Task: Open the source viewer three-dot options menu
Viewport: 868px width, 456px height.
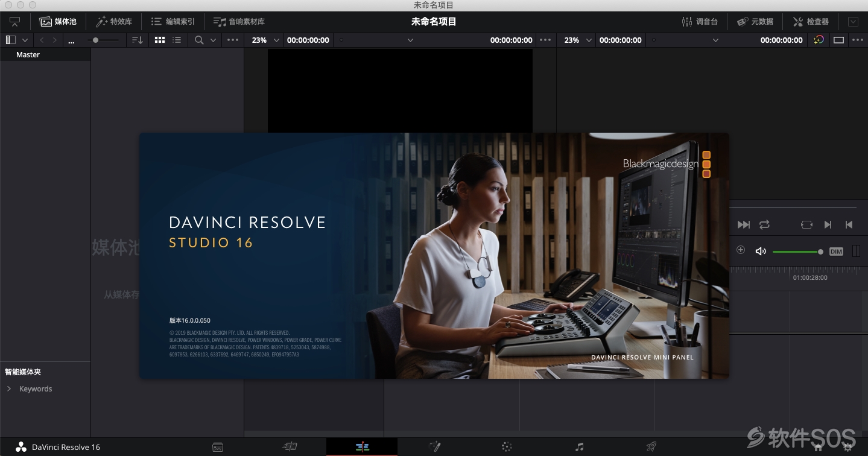Action: (x=545, y=40)
